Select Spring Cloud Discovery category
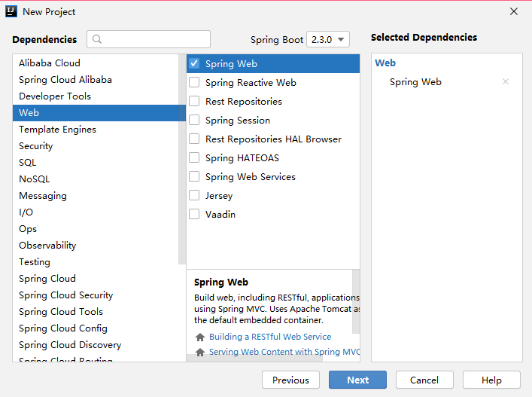 click(96, 345)
